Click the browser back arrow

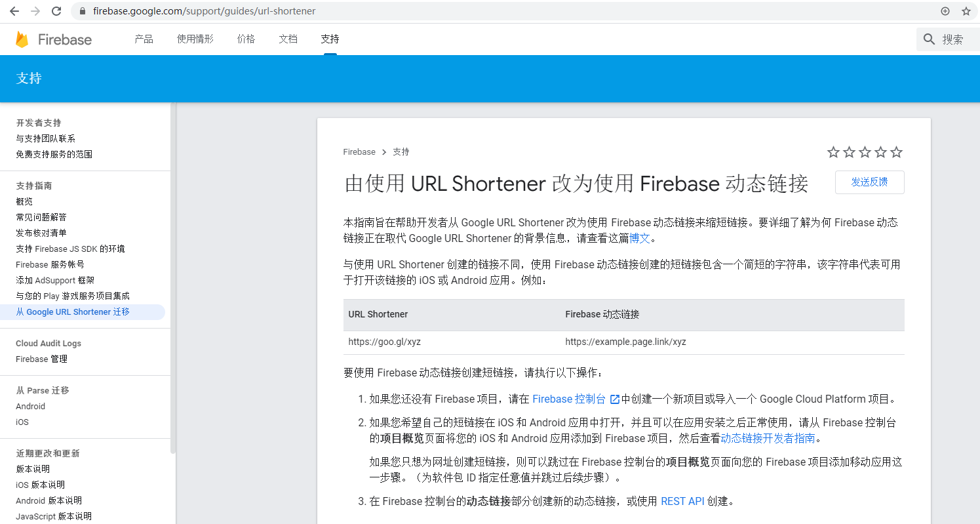[x=14, y=11]
